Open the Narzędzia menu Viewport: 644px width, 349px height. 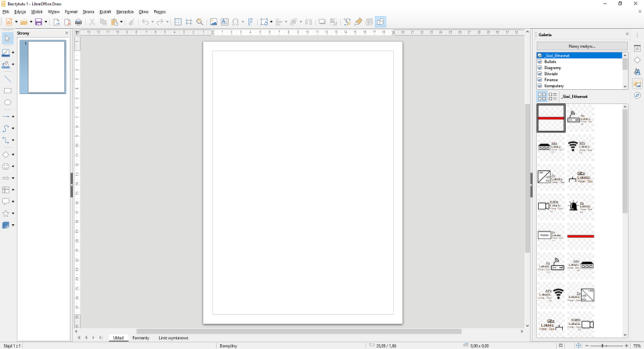coord(125,11)
